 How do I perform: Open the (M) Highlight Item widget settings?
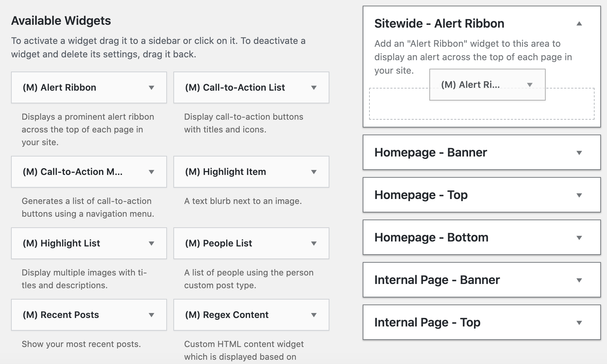coord(313,172)
